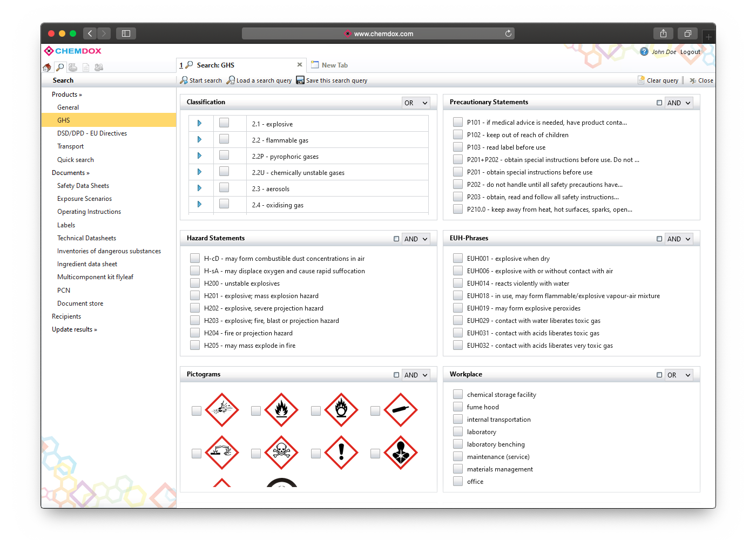Check the laboratory workplace option

click(458, 431)
